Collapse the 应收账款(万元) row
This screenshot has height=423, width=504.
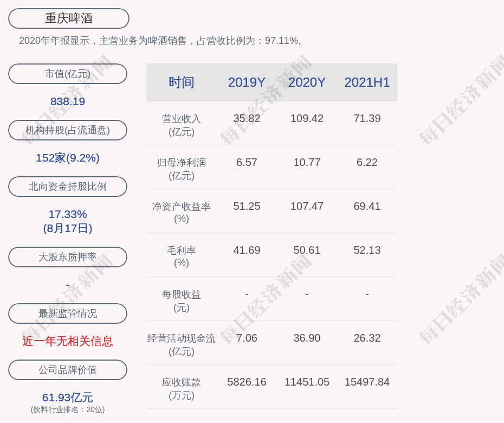point(181,388)
